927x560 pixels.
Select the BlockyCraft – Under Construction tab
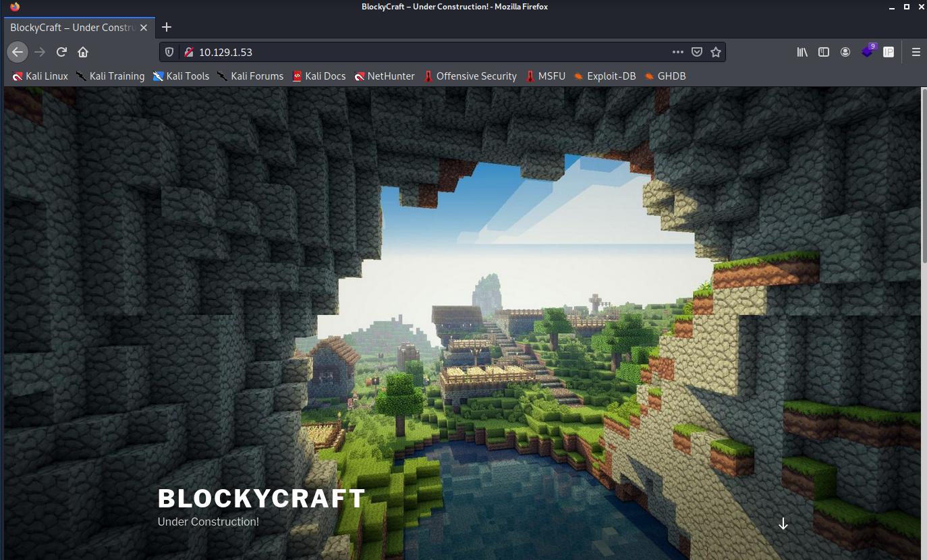[x=73, y=28]
